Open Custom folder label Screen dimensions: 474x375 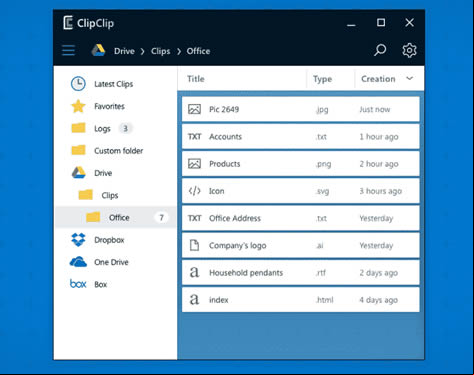[119, 151]
